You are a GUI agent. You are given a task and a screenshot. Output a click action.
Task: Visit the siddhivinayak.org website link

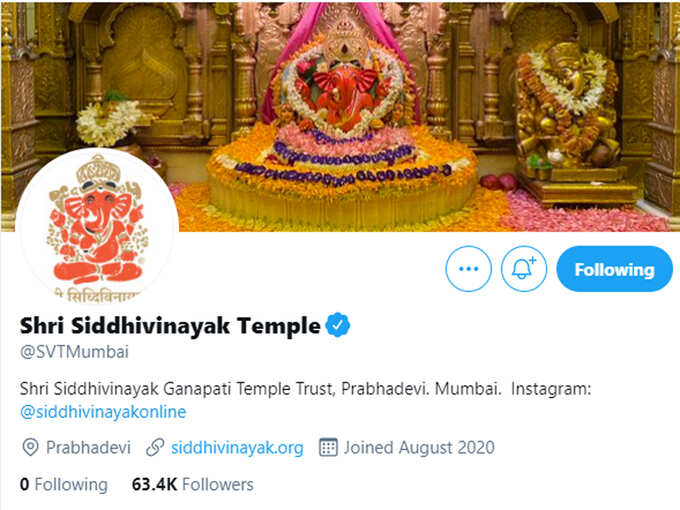(x=237, y=448)
